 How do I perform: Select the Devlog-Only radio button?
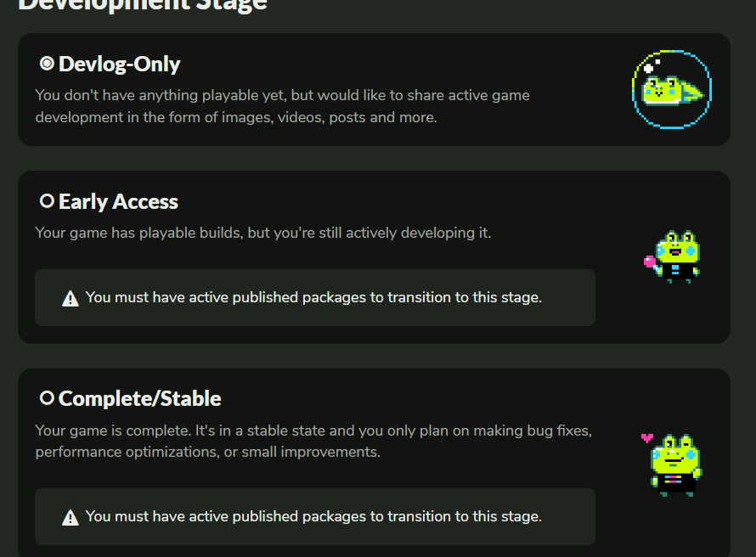click(47, 64)
